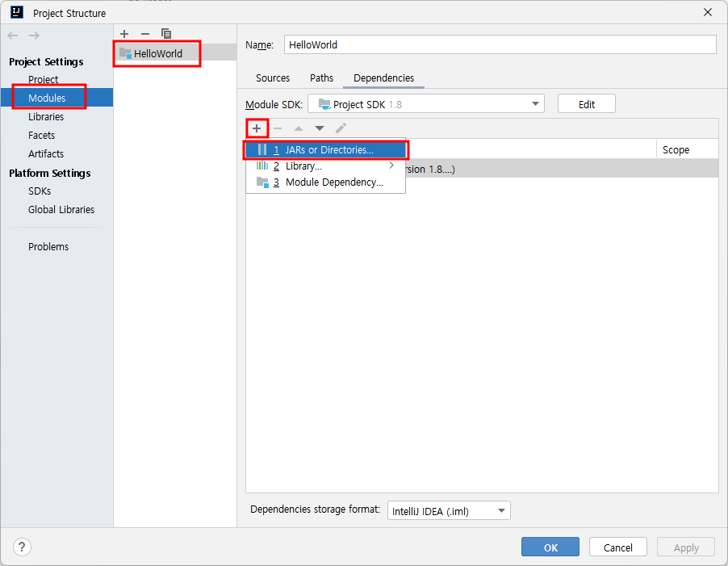Open the Artifacts settings
This screenshot has height=566, width=728.
pos(46,153)
